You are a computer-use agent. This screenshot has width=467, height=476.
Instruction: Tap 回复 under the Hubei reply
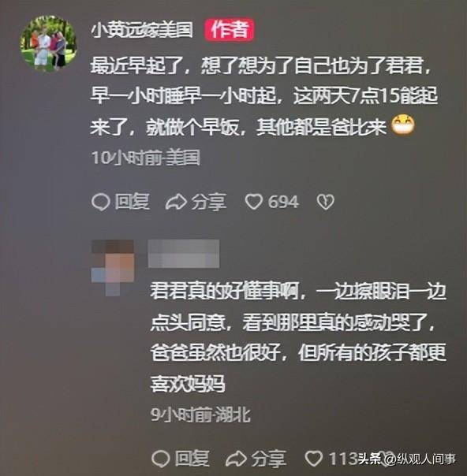[192, 459]
